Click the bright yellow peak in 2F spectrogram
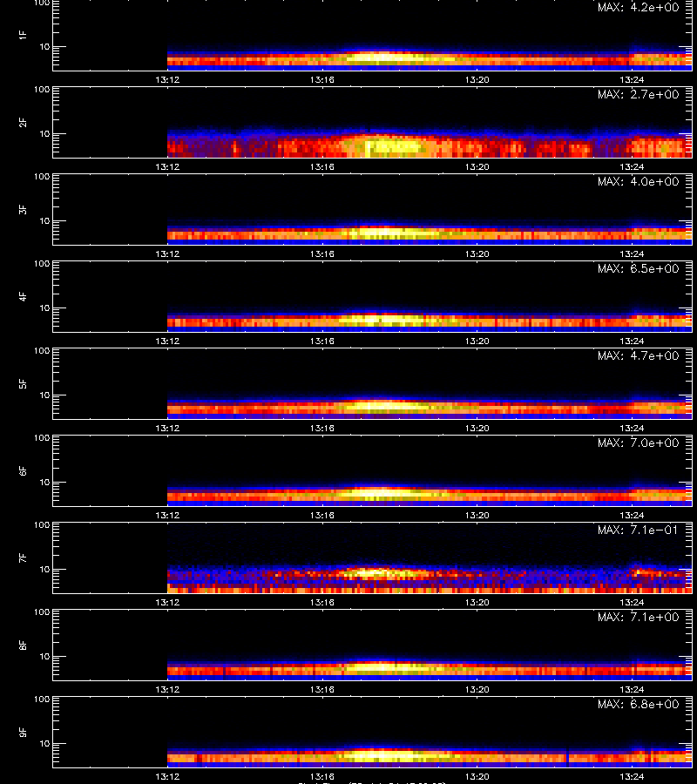This screenshot has height=784, width=697. [x=393, y=147]
